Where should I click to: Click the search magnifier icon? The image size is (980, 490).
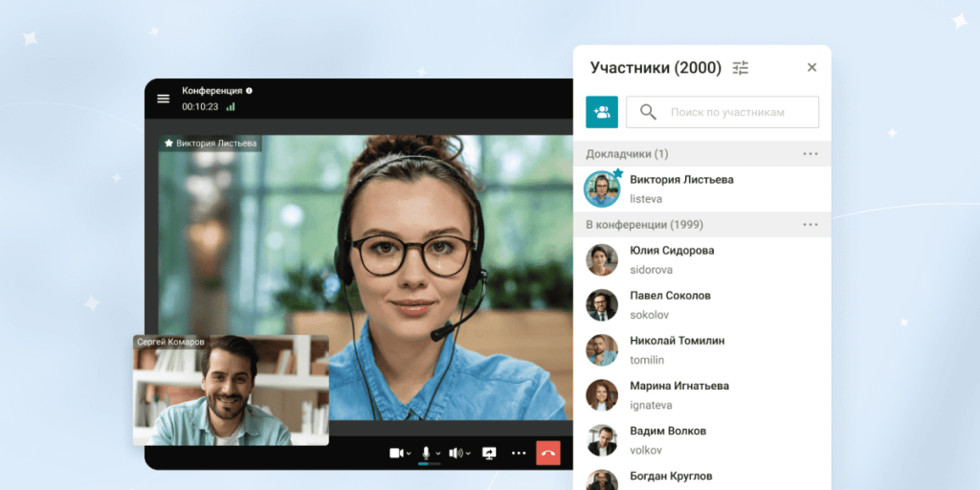[648, 113]
